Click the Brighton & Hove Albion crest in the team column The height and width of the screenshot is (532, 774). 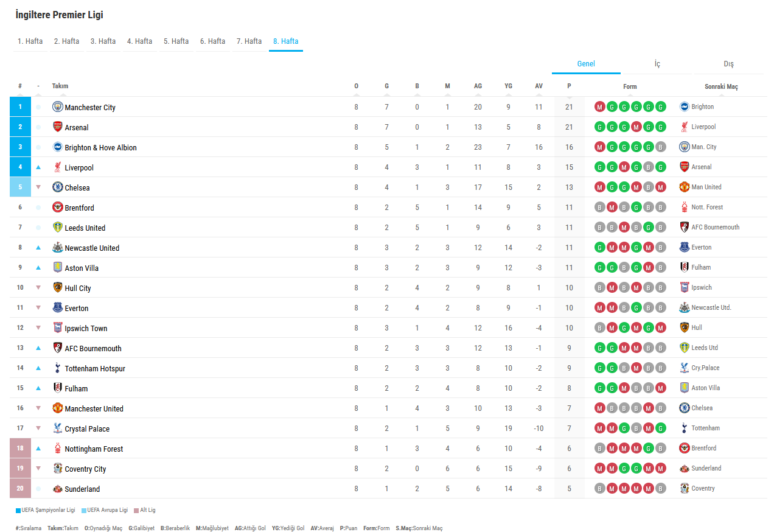click(58, 147)
